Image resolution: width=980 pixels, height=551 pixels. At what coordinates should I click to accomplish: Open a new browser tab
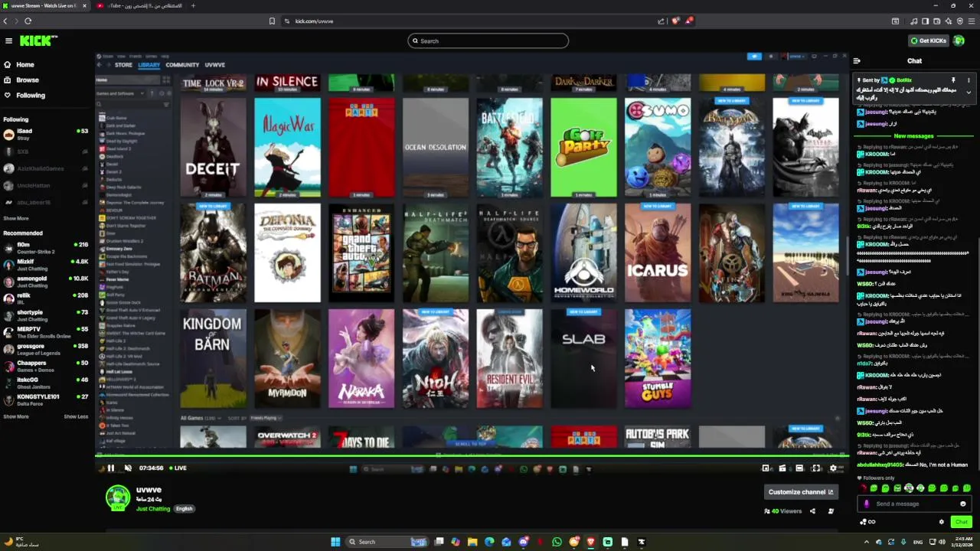(193, 5)
